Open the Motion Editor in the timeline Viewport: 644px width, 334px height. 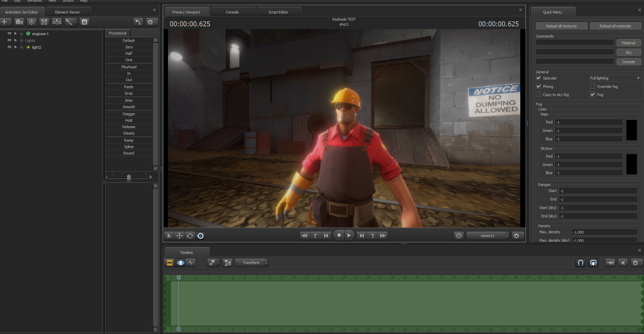coord(181,263)
